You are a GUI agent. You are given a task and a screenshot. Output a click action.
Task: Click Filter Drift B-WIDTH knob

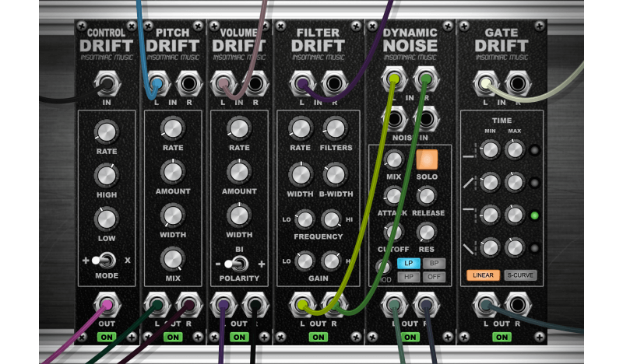336,175
